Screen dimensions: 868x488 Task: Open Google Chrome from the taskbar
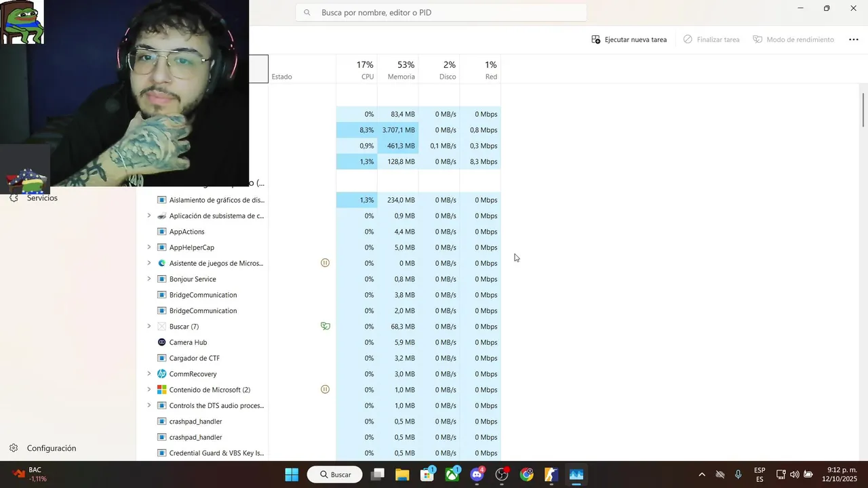pos(527,474)
